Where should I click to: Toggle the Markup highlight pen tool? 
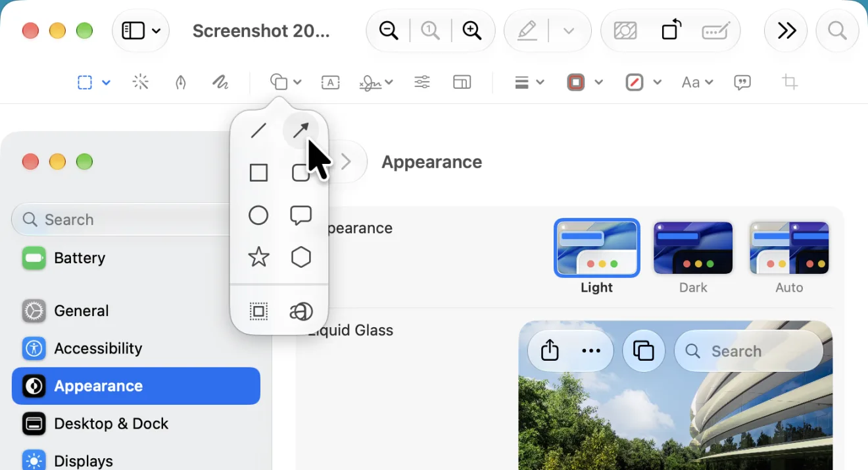point(527,30)
